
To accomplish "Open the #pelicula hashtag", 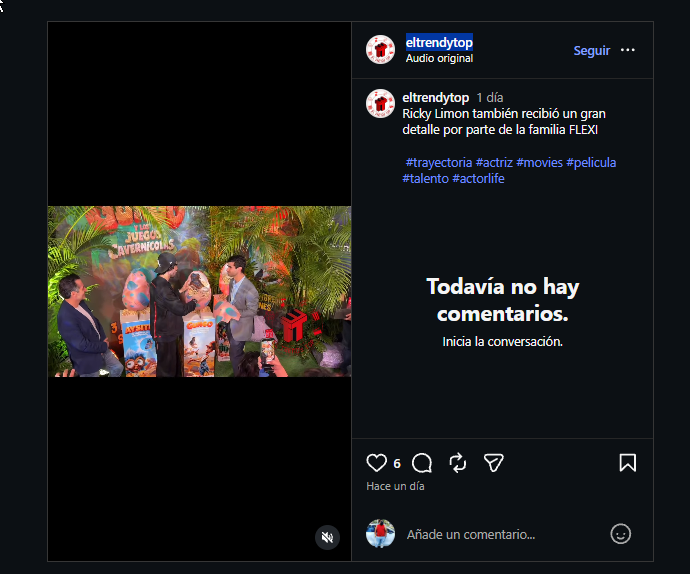I will click(x=591, y=162).
